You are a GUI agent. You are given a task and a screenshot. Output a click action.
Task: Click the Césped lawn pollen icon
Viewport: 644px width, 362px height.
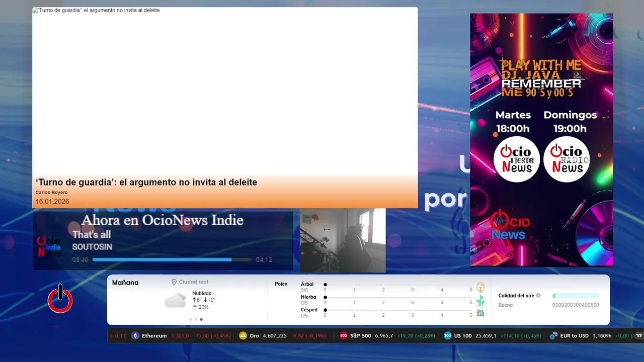[x=480, y=313]
